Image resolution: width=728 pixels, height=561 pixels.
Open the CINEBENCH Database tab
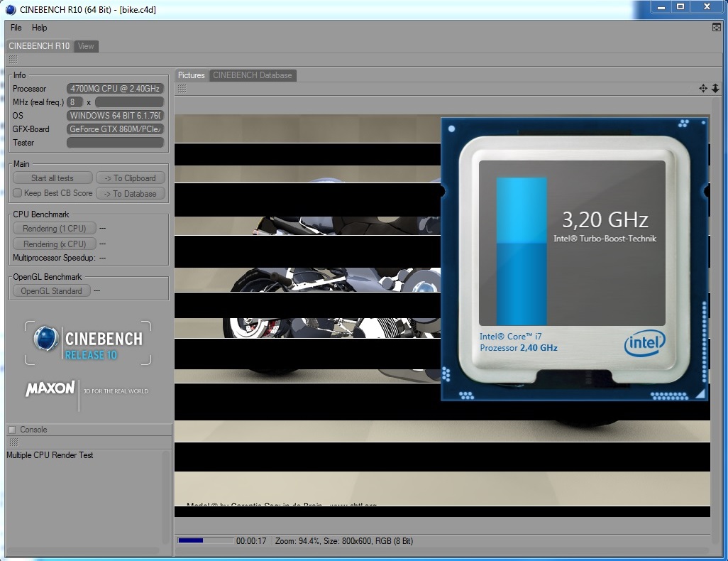pos(252,75)
